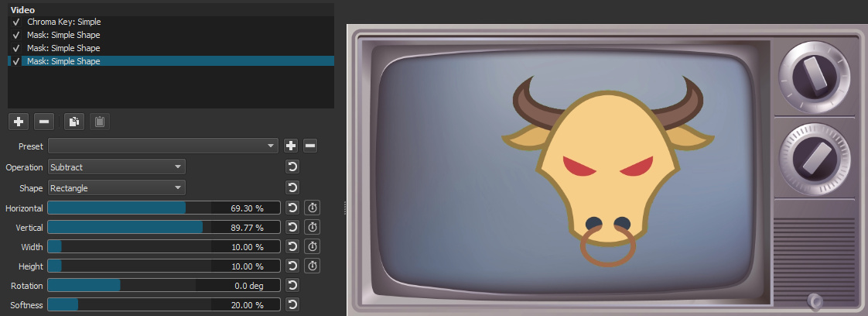Reset the Vertical value to default

click(292, 227)
